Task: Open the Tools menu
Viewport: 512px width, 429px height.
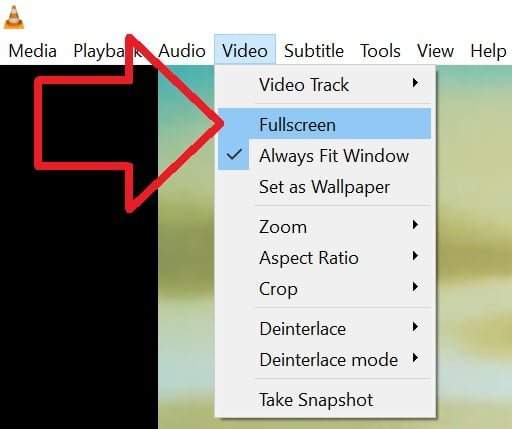Action: pos(380,51)
